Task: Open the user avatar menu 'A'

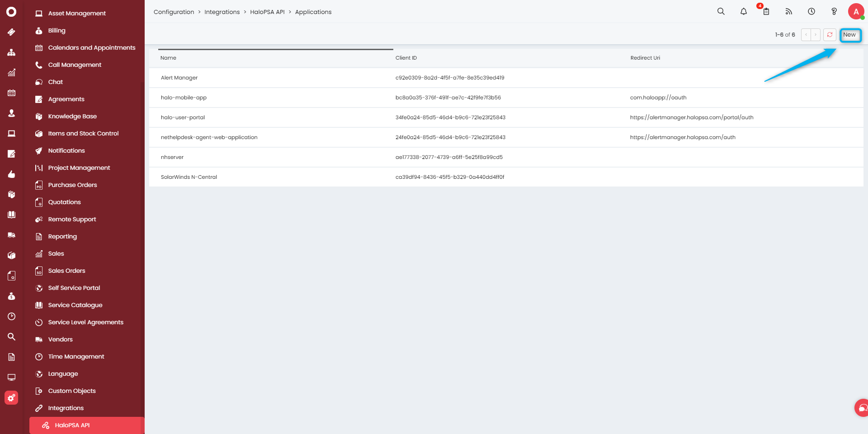Action: 856,12
